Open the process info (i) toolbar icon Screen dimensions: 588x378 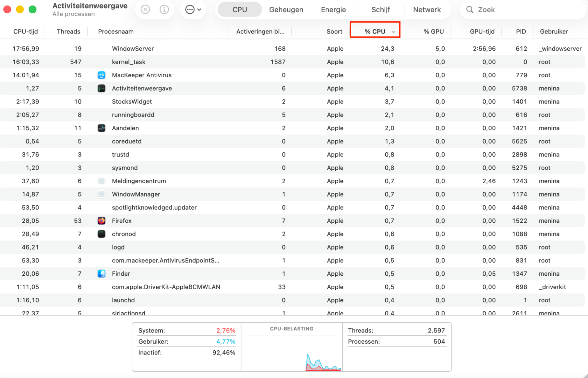click(x=164, y=10)
